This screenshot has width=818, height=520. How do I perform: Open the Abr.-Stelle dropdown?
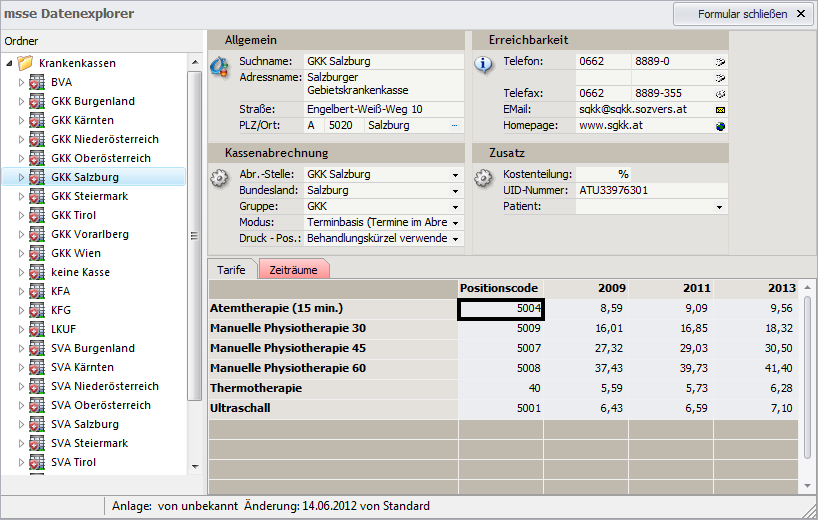[x=455, y=175]
